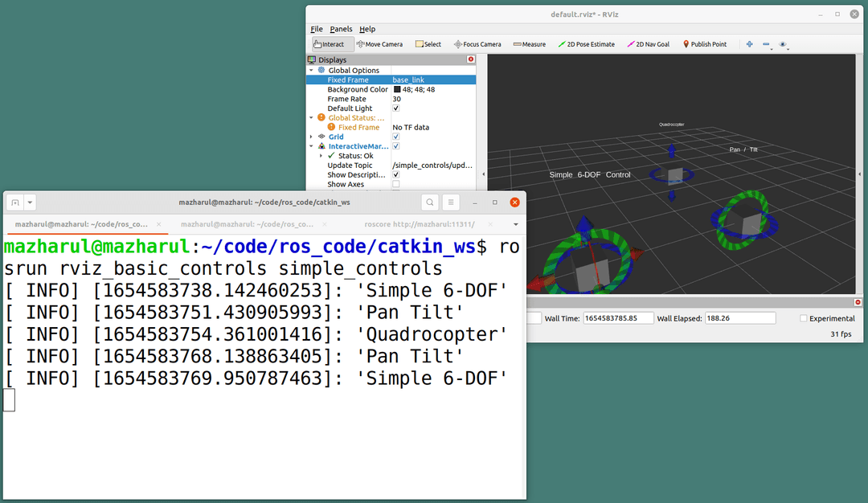
Task: Activate the Move Camera tool
Action: coord(379,44)
